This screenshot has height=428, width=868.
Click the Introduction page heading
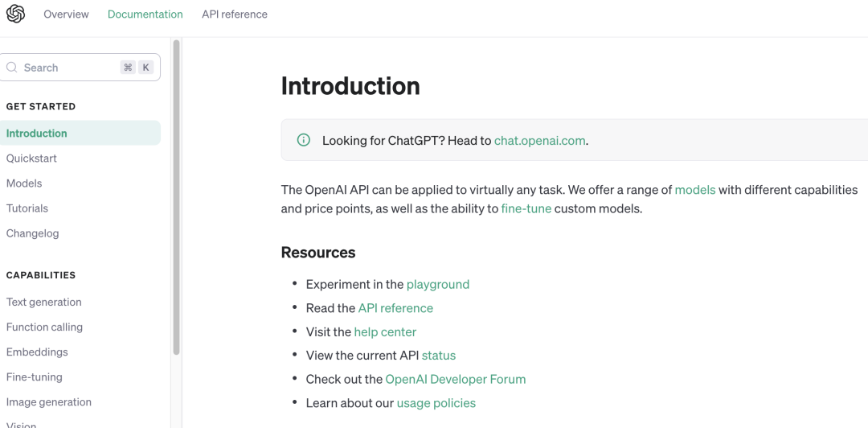pos(350,87)
